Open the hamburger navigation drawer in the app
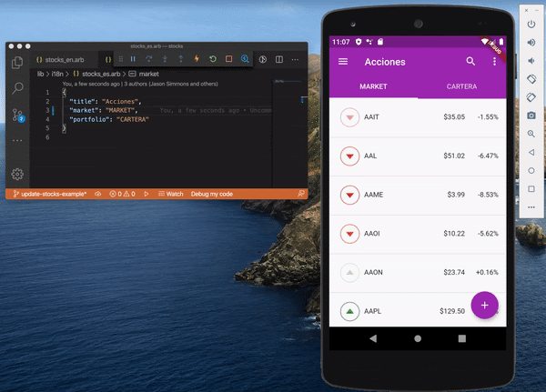Image resolution: width=546 pixels, height=392 pixels. pos(343,62)
